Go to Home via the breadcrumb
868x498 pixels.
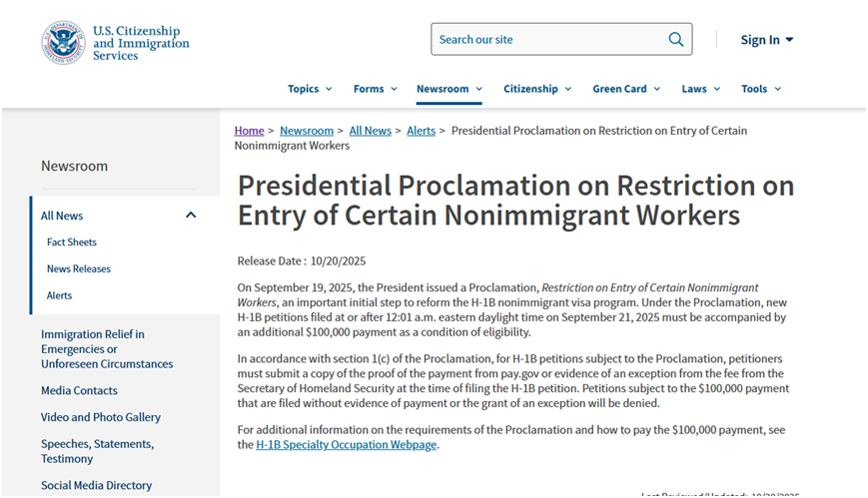point(249,131)
